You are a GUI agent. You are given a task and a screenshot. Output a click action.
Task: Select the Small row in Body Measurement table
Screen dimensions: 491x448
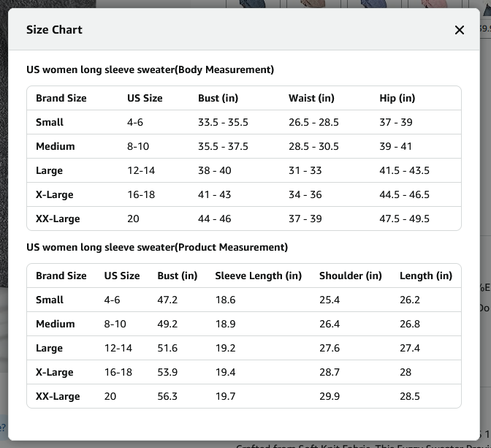244,122
